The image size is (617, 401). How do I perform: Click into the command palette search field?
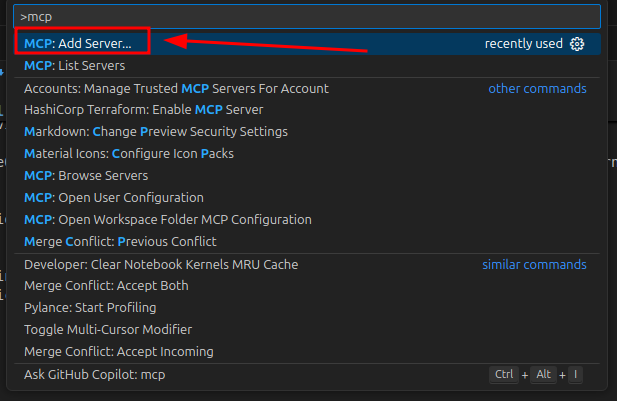(x=300, y=17)
